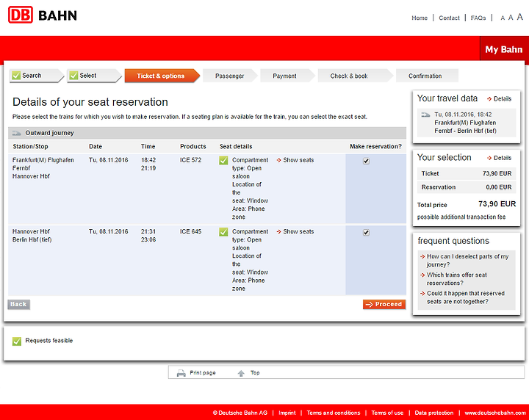
Task: Click the Print page link
Action: tap(203, 372)
